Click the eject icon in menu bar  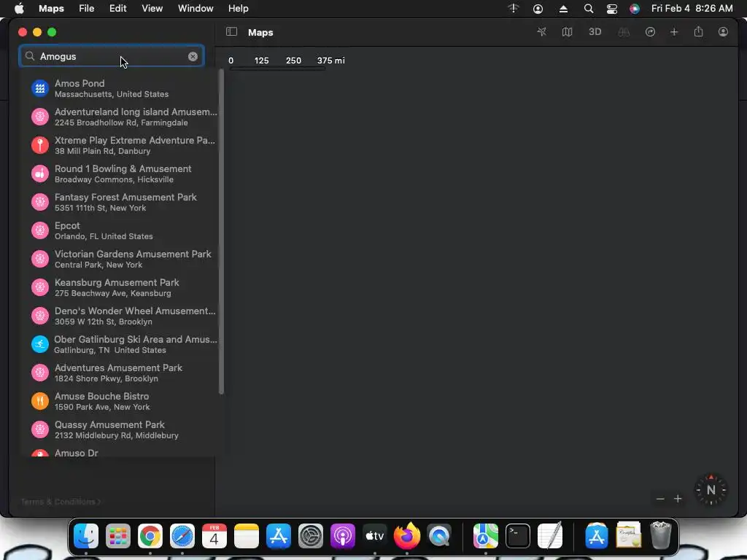point(563,9)
